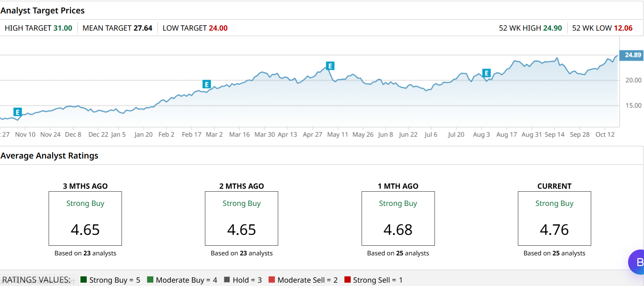Select the 3 MTHS AGO rating box
Screen dimensions: 644x286
[85, 218]
